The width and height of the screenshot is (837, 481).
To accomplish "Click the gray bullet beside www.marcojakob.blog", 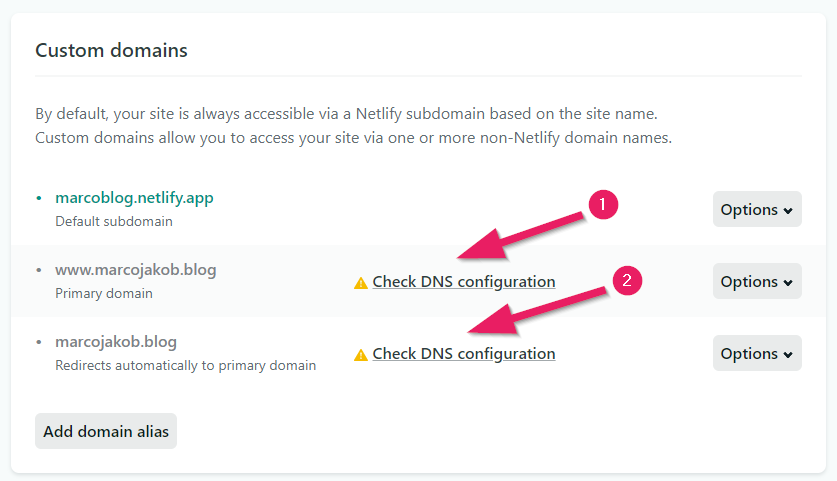I will pyautogui.click(x=39, y=270).
